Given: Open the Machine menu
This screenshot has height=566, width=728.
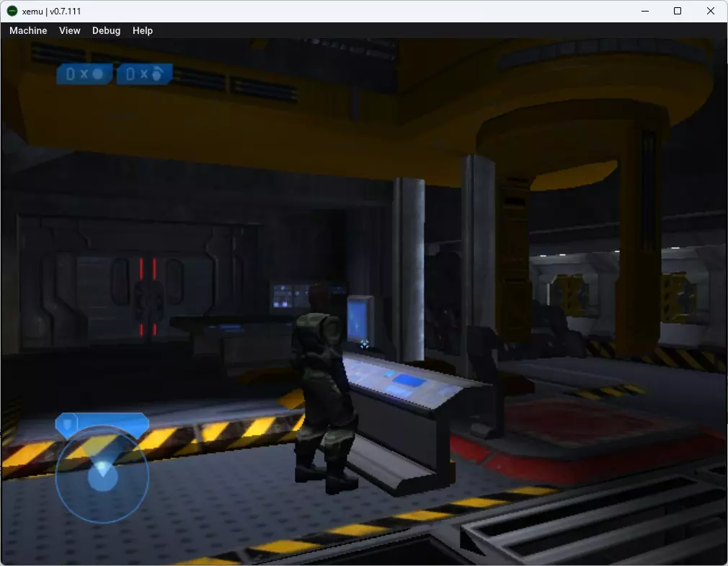Looking at the screenshot, I should [x=28, y=31].
